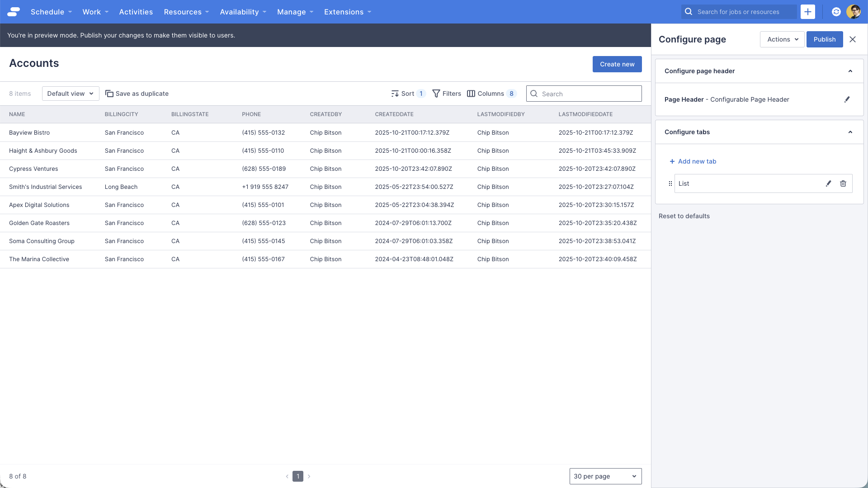Collapse the Configure tabs section
Viewport: 868px width, 488px height.
851,132
